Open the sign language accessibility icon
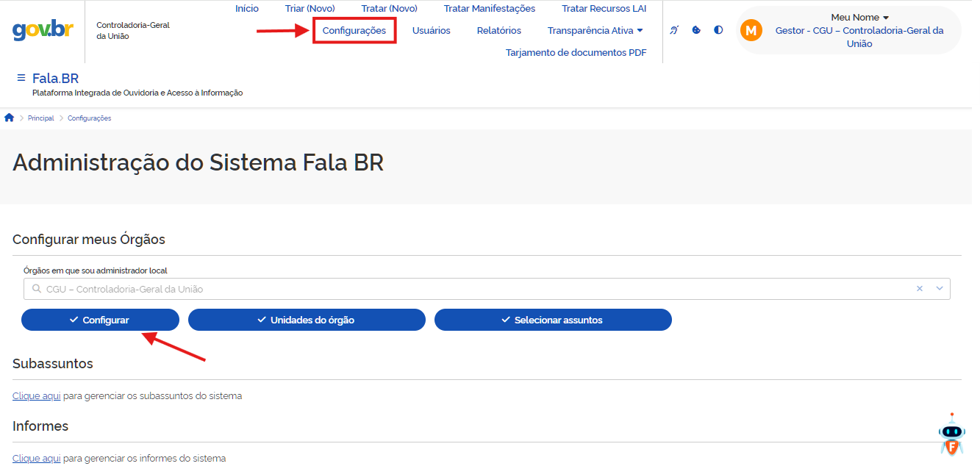The width and height of the screenshot is (980, 466). pos(674,30)
